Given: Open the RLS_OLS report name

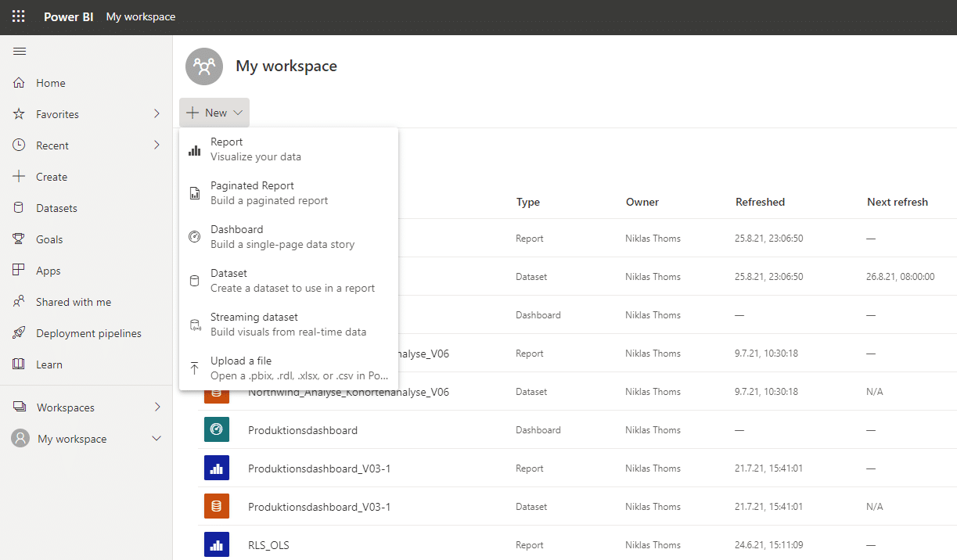Looking at the screenshot, I should pyautogui.click(x=268, y=545).
